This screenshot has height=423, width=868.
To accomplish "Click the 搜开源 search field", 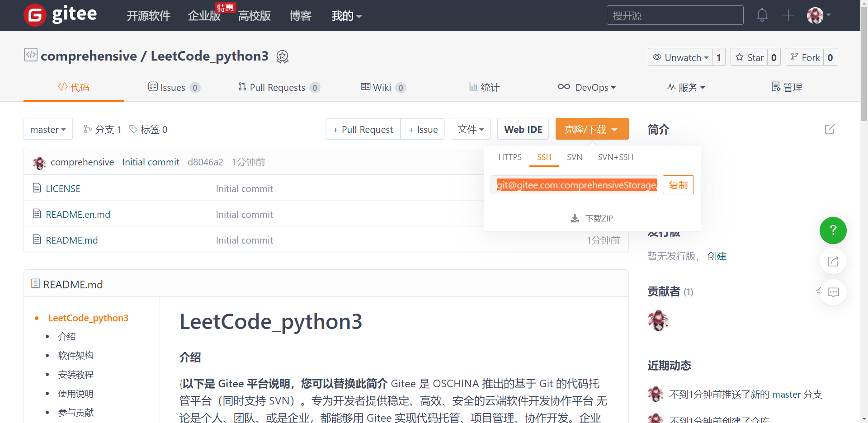I will coord(675,15).
